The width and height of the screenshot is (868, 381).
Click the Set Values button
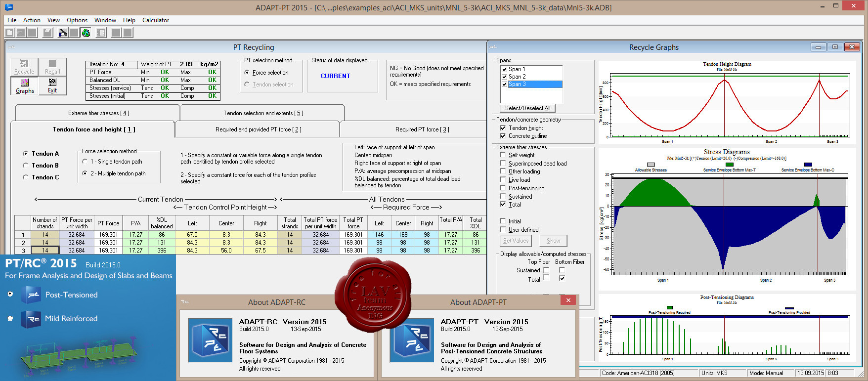516,241
